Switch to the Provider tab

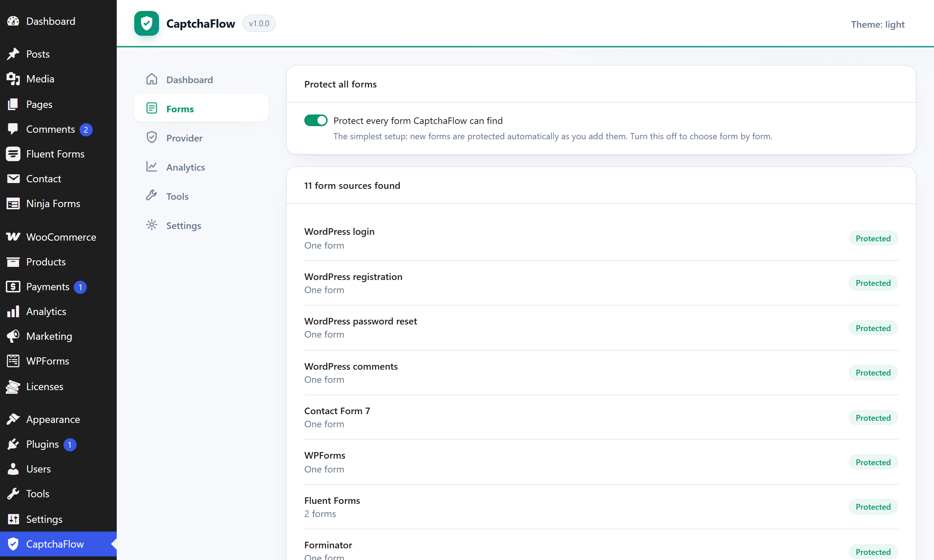pyautogui.click(x=201, y=138)
